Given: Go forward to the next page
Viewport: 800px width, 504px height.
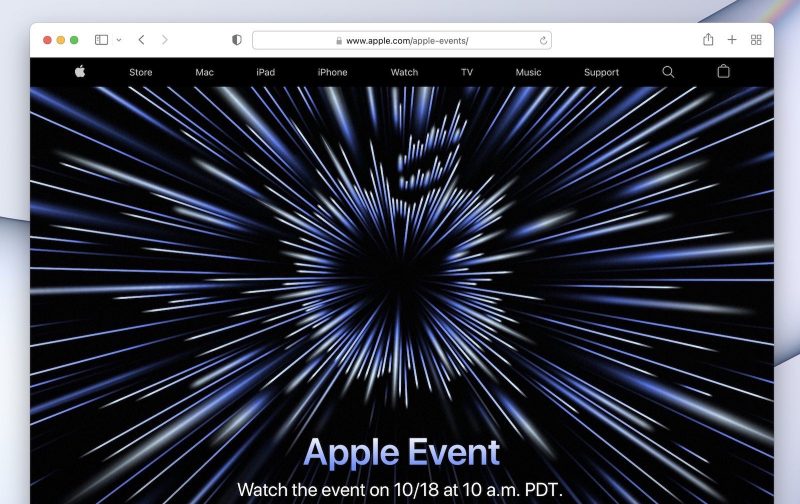Looking at the screenshot, I should click(x=164, y=40).
